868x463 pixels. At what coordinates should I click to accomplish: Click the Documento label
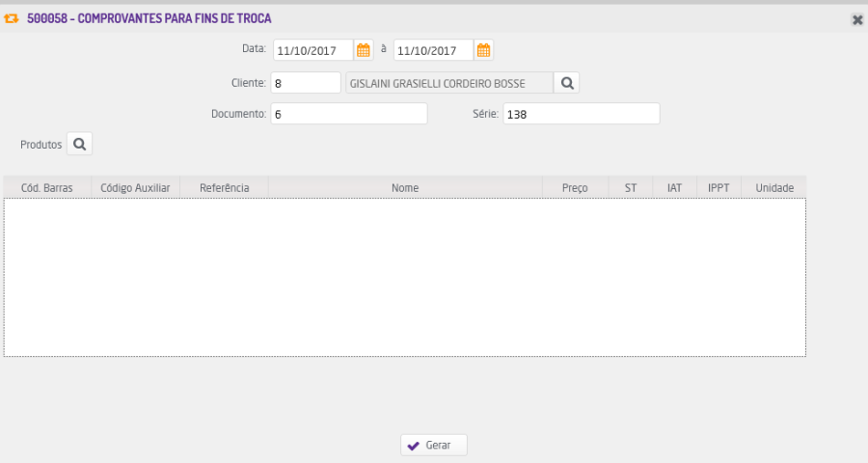(238, 114)
